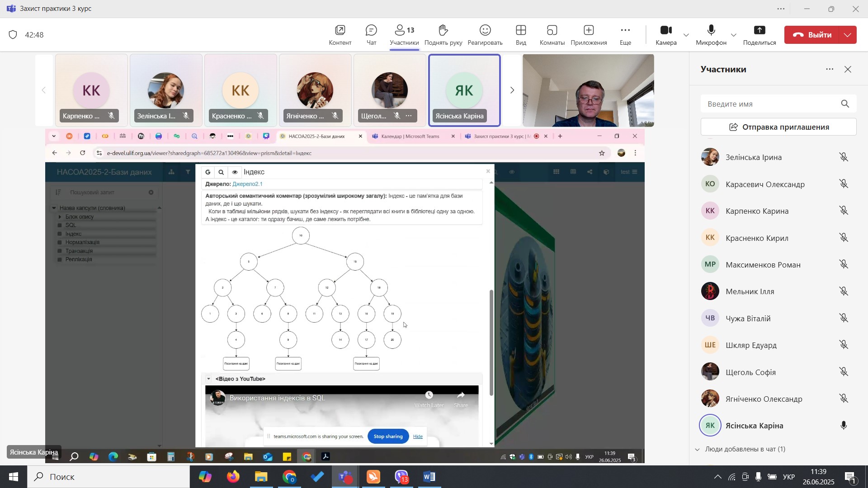Open participants panel three-dot options menu
The width and height of the screenshot is (868, 488).
point(830,70)
